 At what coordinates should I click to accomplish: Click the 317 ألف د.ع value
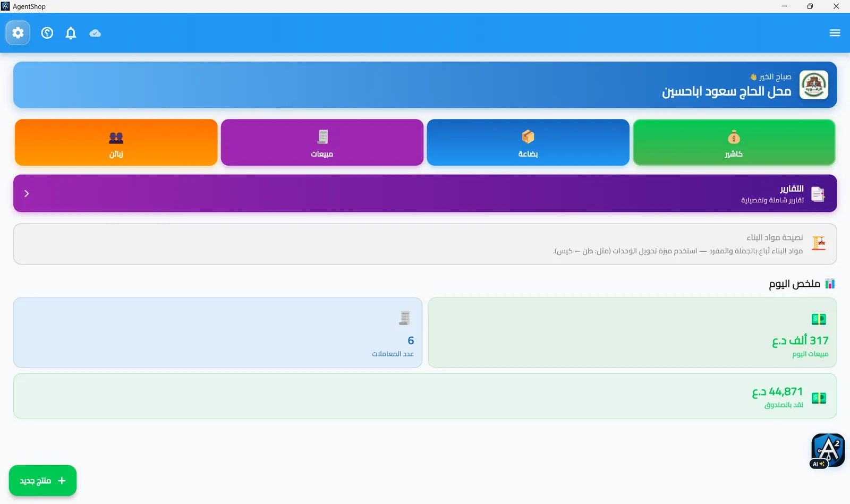800,340
